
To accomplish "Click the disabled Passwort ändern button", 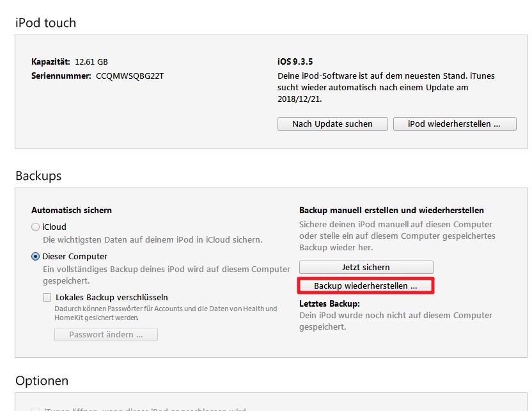I will pos(106,335).
